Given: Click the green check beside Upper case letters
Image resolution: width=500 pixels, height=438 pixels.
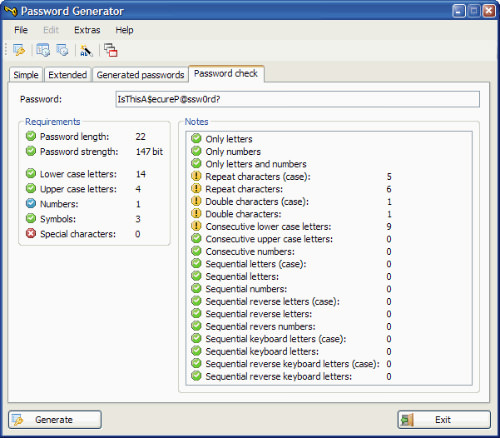Looking at the screenshot, I should (x=31, y=188).
